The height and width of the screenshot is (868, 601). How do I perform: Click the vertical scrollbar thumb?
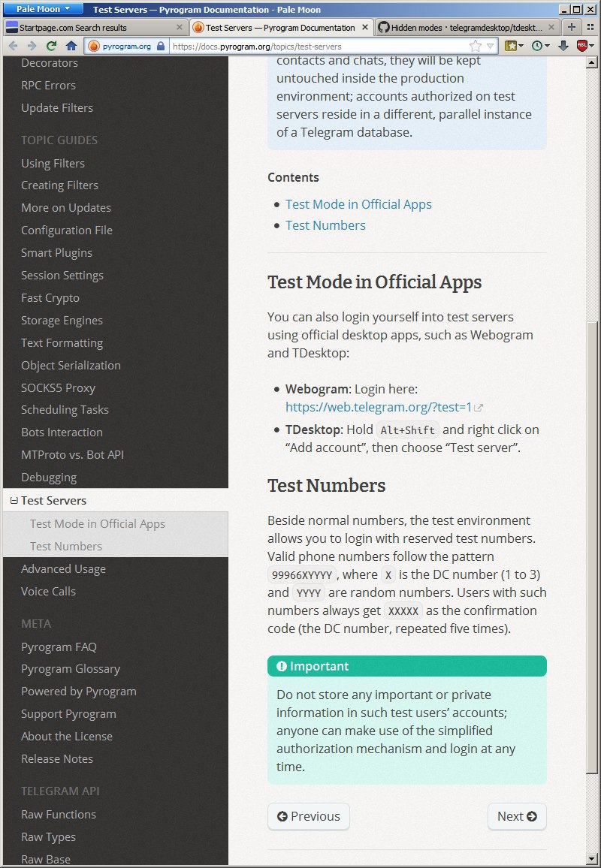[x=592, y=547]
